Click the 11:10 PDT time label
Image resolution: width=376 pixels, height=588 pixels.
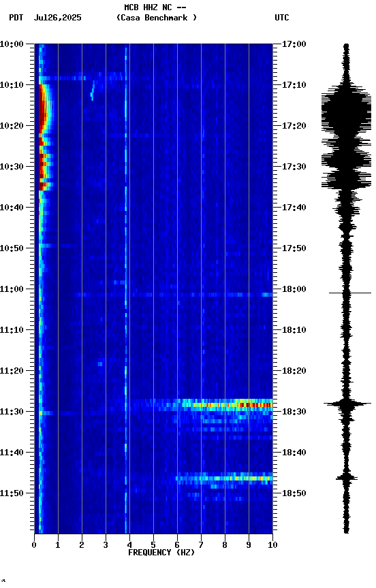point(12,330)
